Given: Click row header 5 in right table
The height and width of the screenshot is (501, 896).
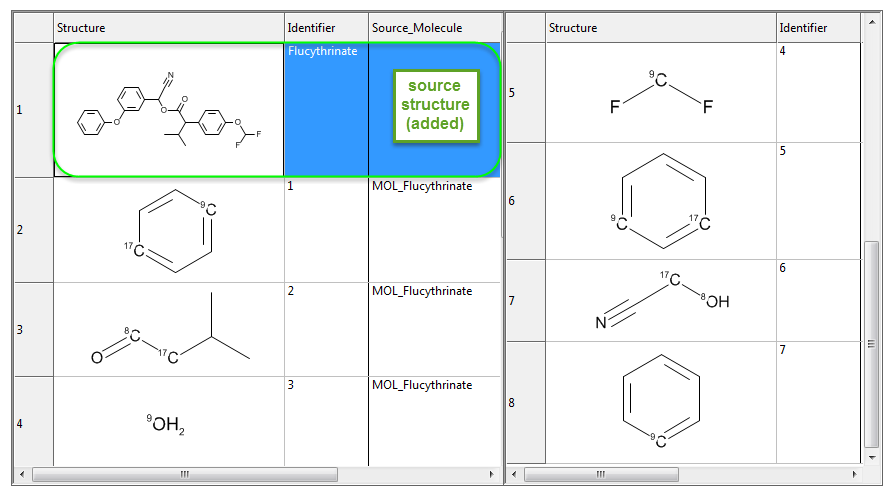Looking at the screenshot, I should pyautogui.click(x=526, y=93).
